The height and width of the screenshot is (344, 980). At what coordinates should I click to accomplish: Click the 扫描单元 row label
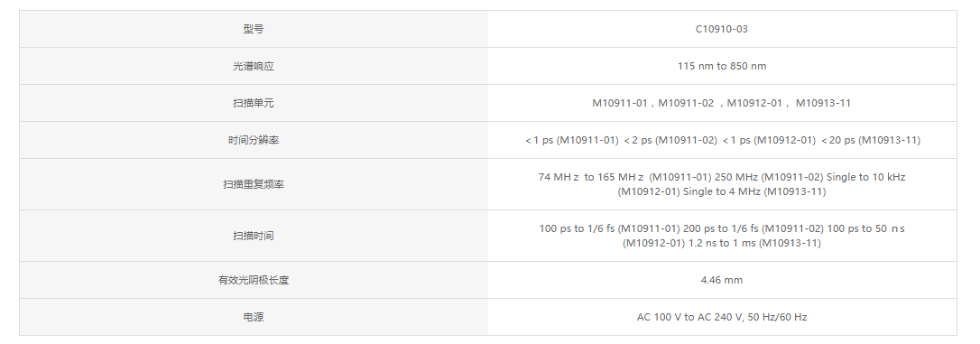click(x=254, y=103)
